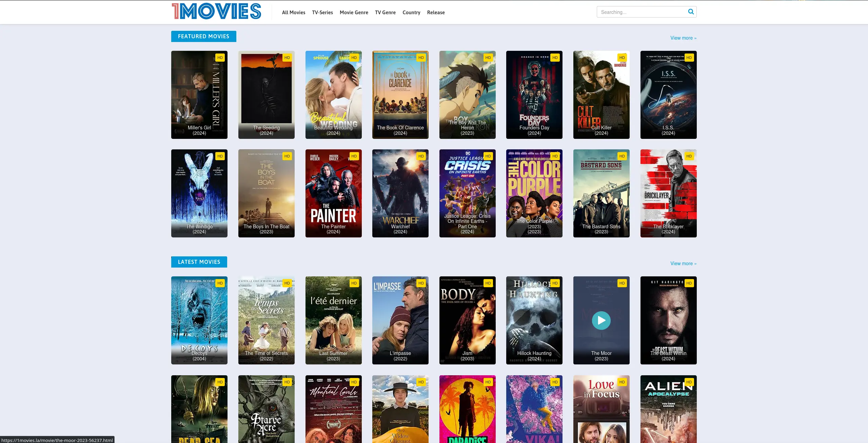Open Warchief (2024) poster
Screen dimensions: 868x443
click(x=400, y=193)
